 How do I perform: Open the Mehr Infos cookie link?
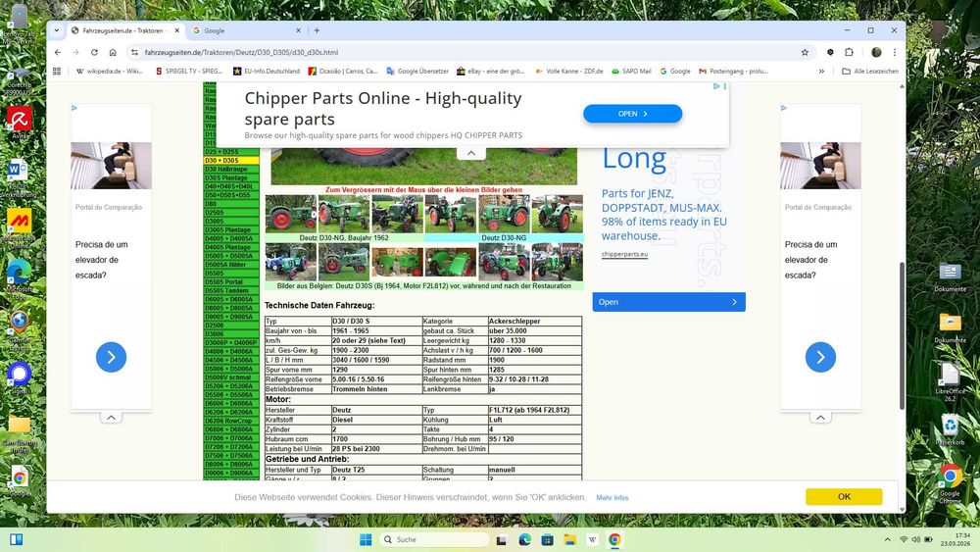click(612, 498)
